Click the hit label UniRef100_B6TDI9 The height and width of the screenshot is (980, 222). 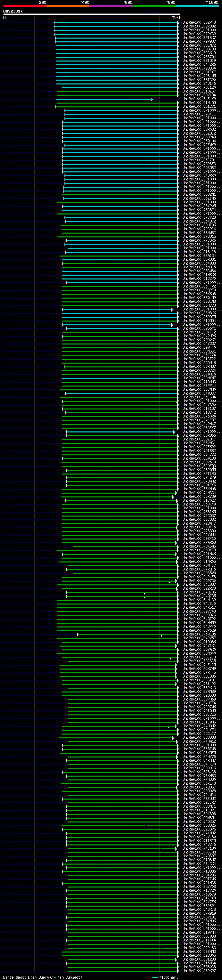click(x=199, y=60)
